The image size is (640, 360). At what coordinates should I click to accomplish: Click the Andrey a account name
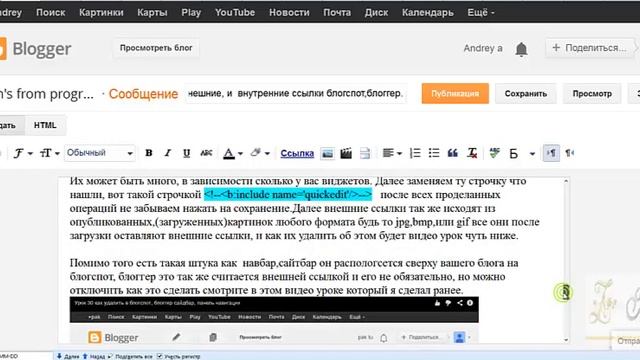[483, 49]
